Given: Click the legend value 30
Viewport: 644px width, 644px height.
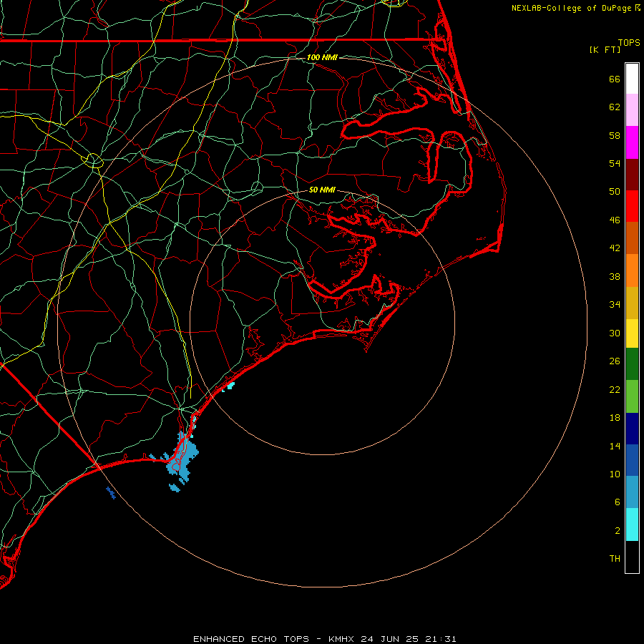Looking at the screenshot, I should coord(615,333).
